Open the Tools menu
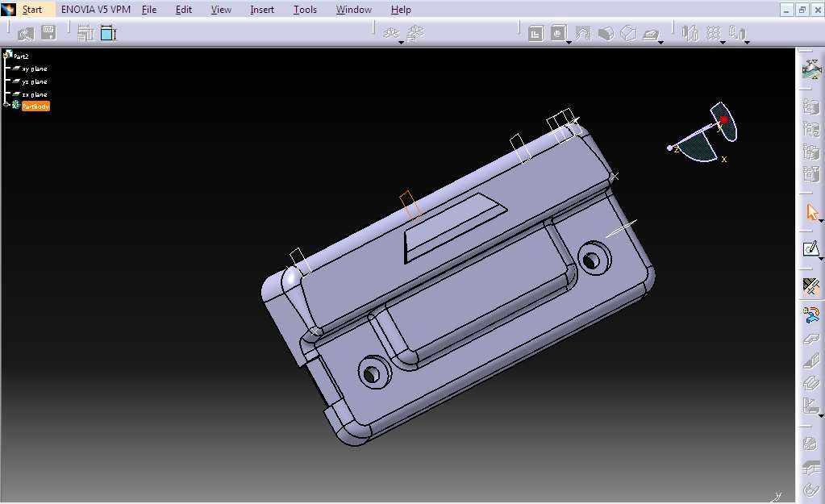The image size is (825, 504). pos(305,10)
